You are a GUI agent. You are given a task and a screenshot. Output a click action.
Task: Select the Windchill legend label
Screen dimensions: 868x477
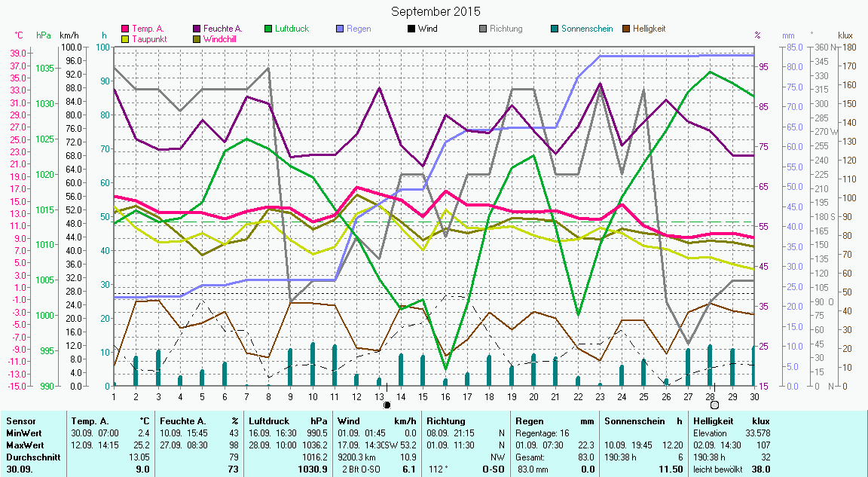click(x=223, y=38)
